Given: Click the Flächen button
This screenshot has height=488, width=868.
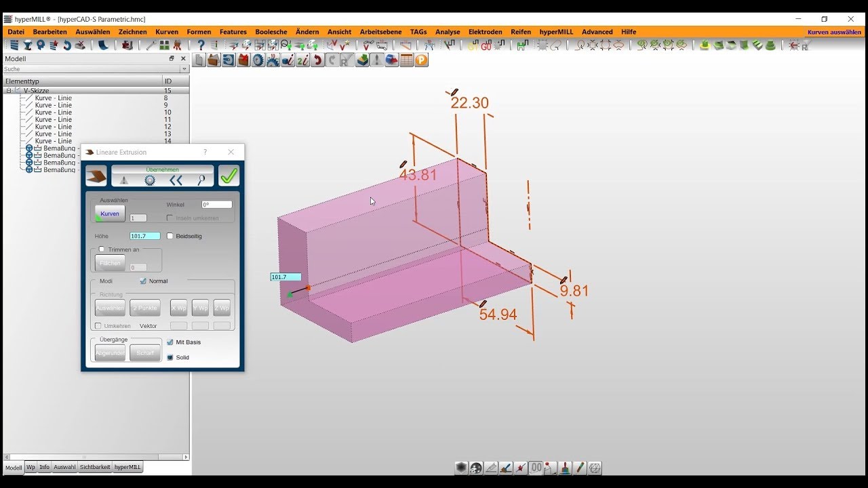Looking at the screenshot, I should point(110,263).
